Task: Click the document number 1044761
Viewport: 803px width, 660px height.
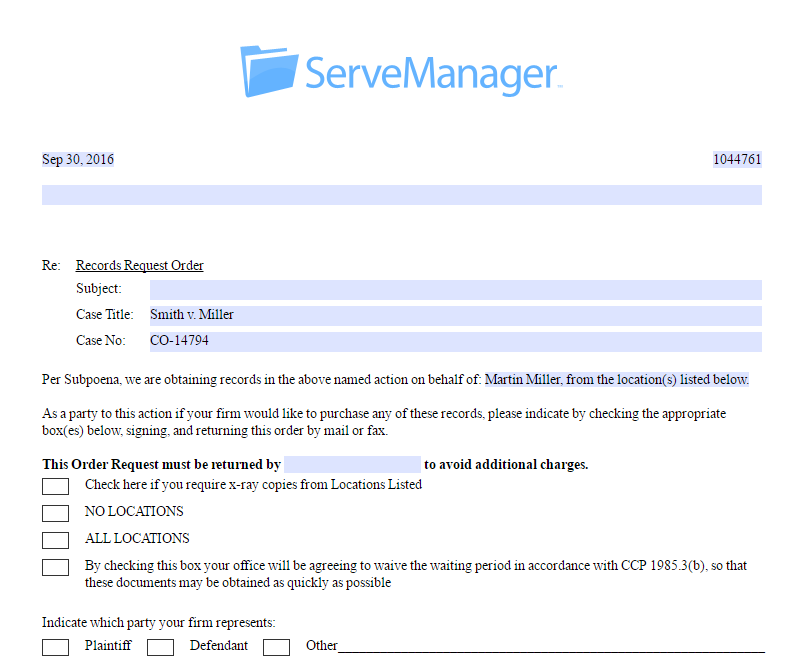Action: point(737,159)
